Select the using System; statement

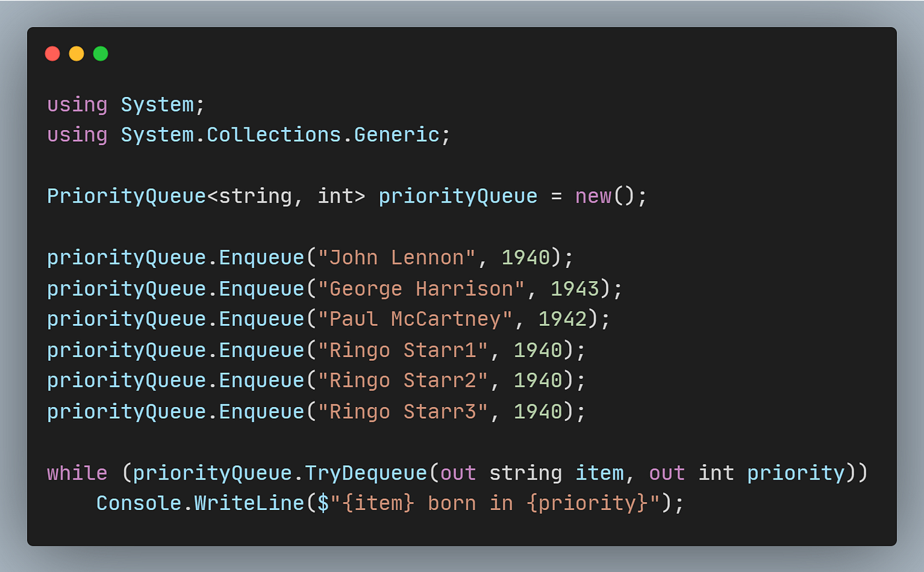point(125,104)
